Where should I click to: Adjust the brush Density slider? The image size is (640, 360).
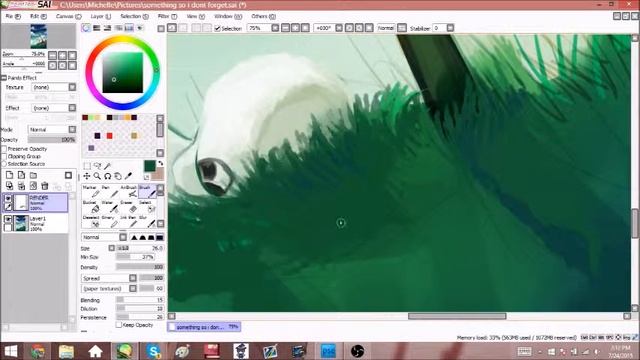140,267
